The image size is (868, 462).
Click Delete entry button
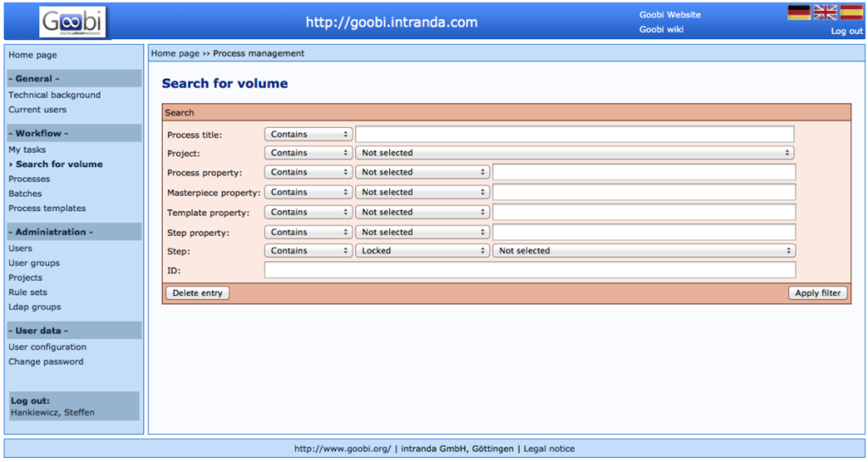pyautogui.click(x=197, y=292)
